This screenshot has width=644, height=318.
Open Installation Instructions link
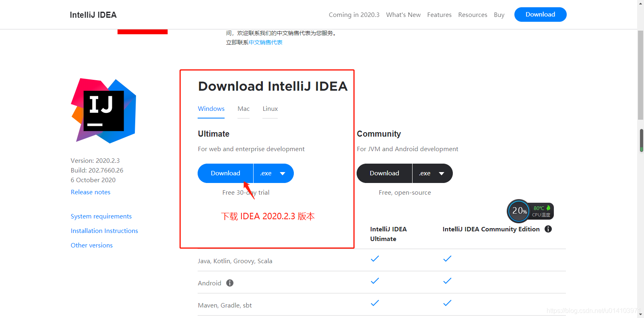click(104, 231)
